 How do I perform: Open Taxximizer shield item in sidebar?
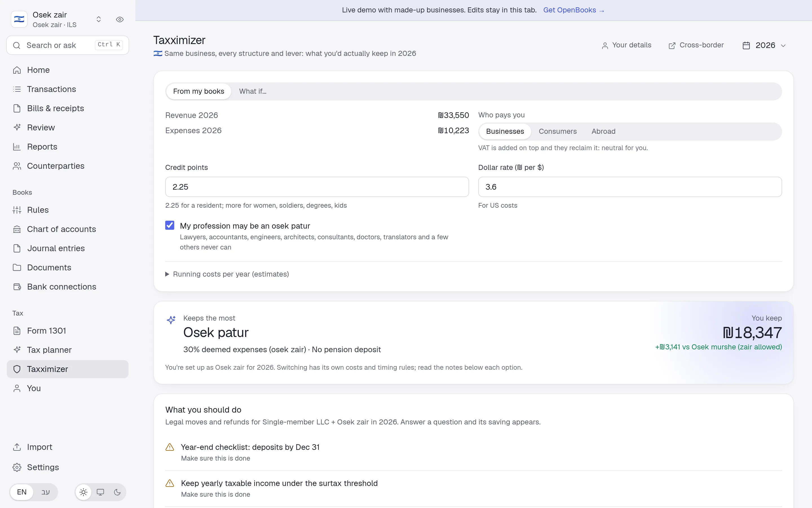[x=67, y=369]
